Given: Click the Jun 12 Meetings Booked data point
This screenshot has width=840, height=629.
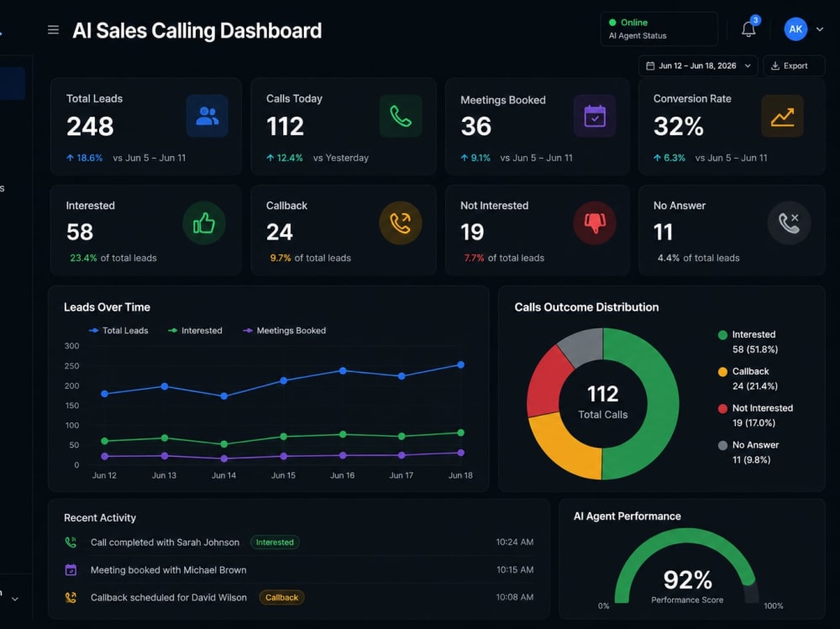Looking at the screenshot, I should [104, 457].
